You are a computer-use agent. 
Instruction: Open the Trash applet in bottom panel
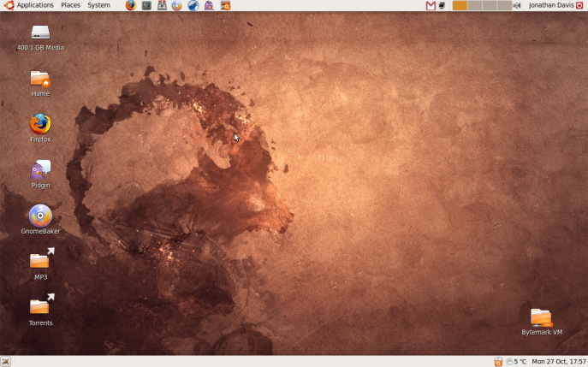(498, 362)
